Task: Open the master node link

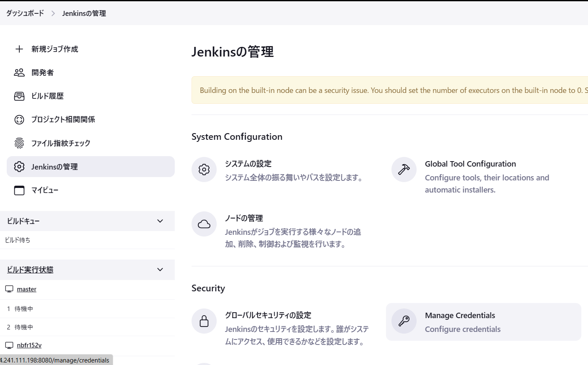Action: [26, 289]
